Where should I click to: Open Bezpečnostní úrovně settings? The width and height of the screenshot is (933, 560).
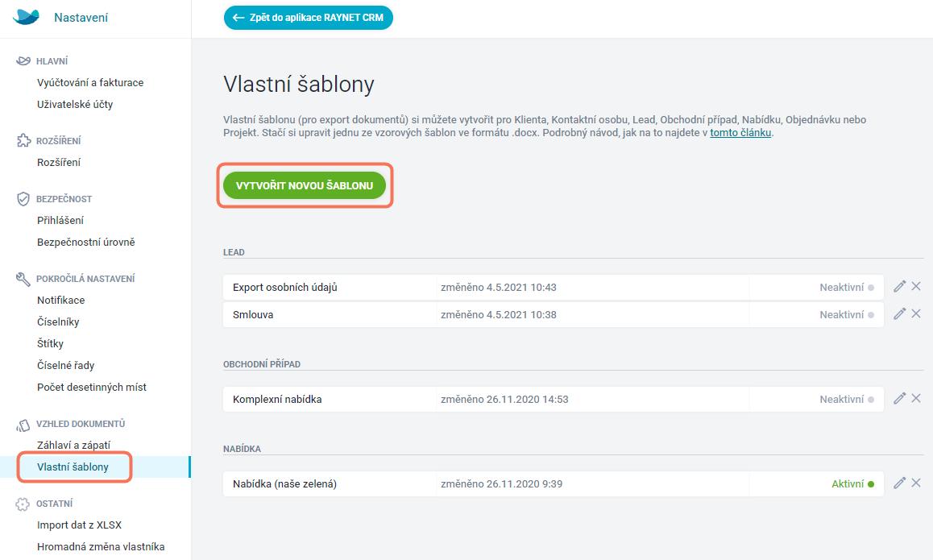point(85,243)
